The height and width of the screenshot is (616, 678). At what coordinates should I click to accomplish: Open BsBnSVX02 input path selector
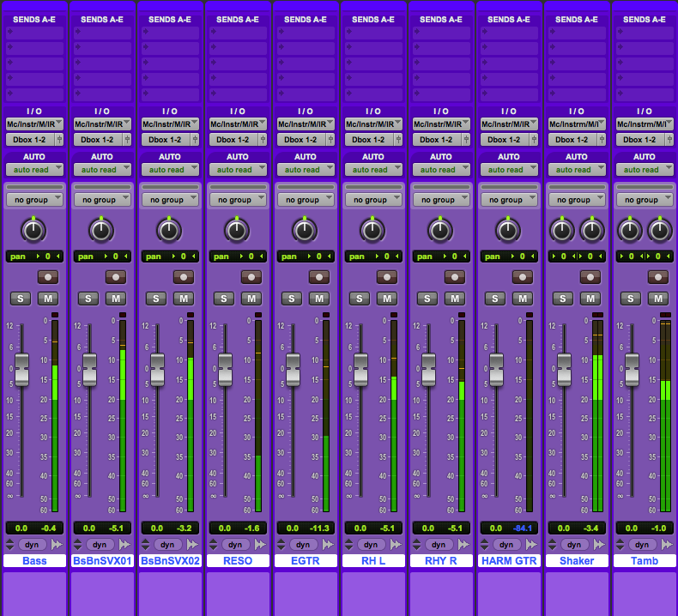[171, 124]
